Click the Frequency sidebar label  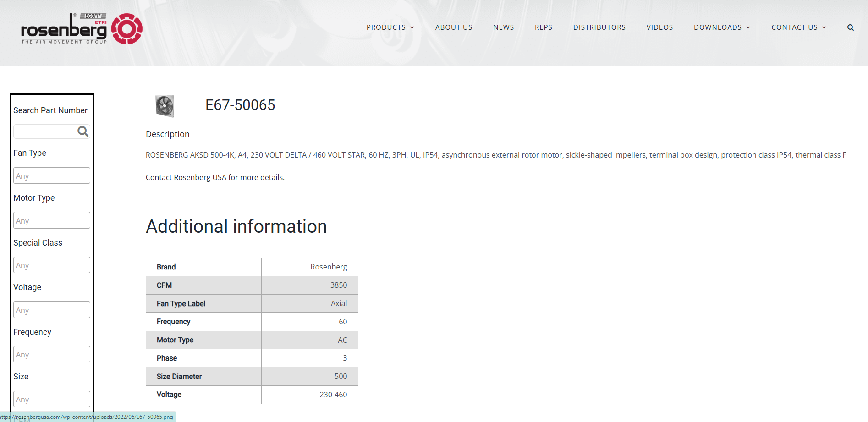[32, 332]
